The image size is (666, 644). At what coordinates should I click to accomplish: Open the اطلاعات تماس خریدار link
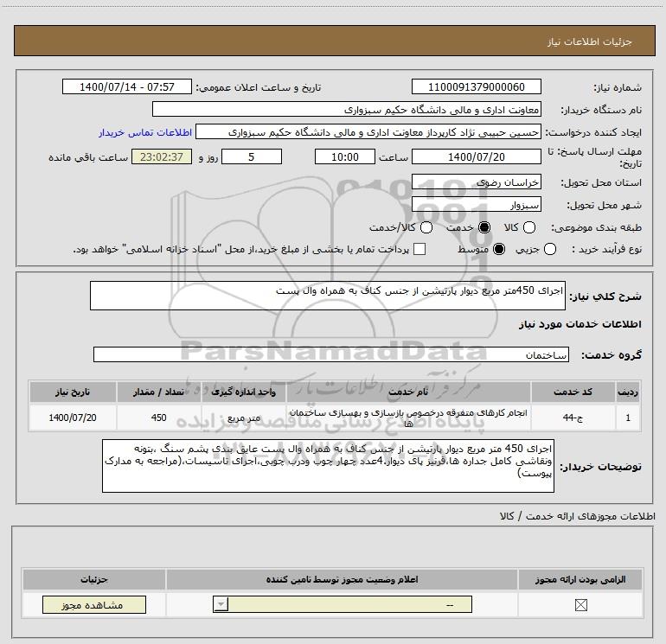[x=145, y=132]
